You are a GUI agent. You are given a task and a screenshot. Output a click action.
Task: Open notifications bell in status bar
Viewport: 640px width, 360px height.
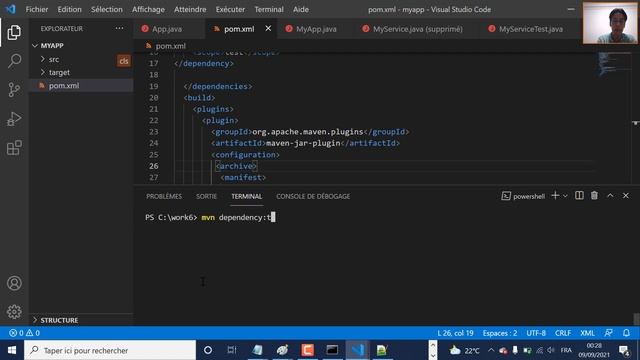626,333
